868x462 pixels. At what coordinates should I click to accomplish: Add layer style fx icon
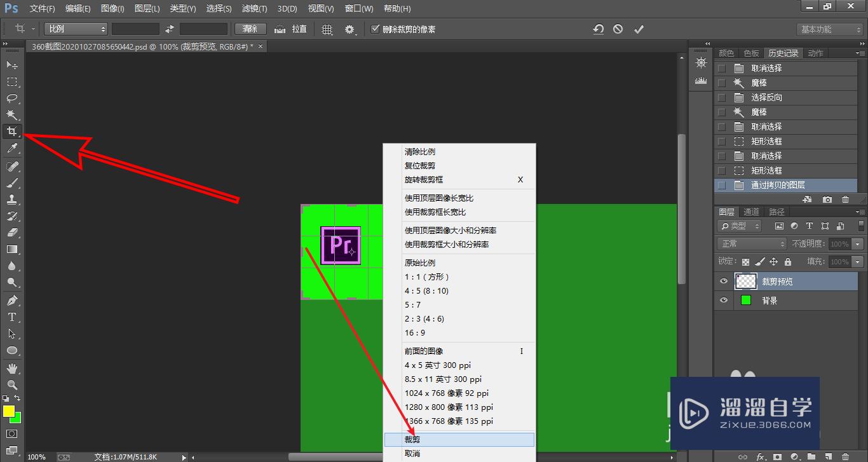pyautogui.click(x=760, y=456)
